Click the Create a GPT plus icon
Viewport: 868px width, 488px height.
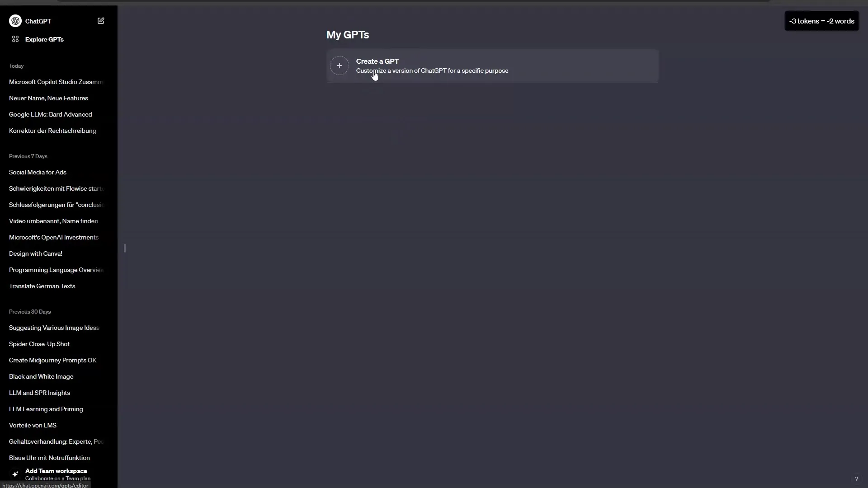(x=339, y=66)
